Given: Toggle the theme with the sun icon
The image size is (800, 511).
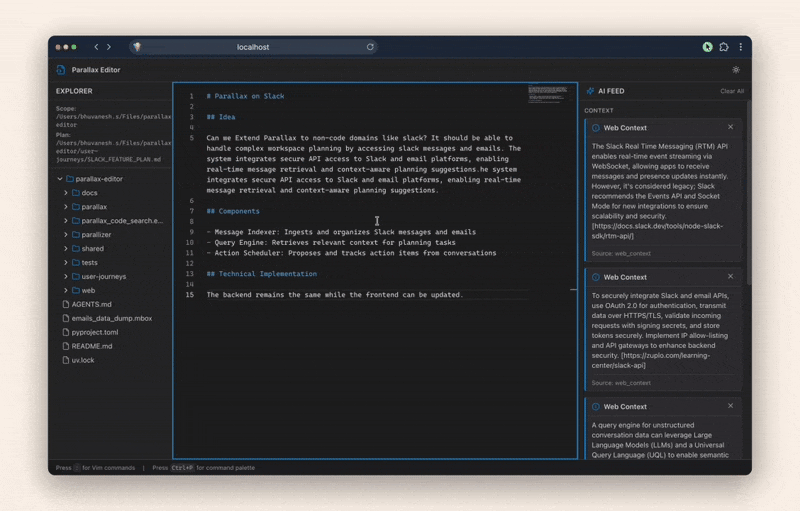Looking at the screenshot, I should [736, 70].
